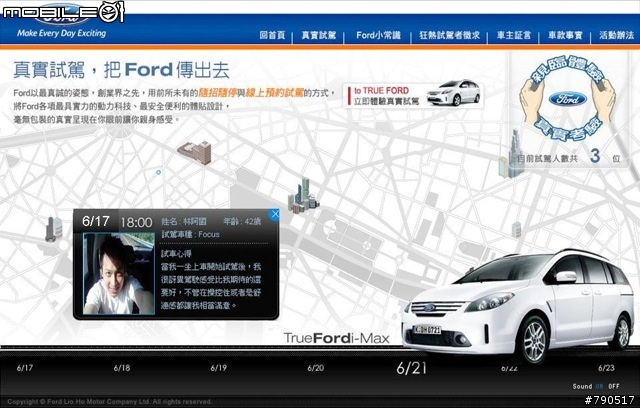
Task: Select 6/23 on the date timeline
Action: click(606, 368)
